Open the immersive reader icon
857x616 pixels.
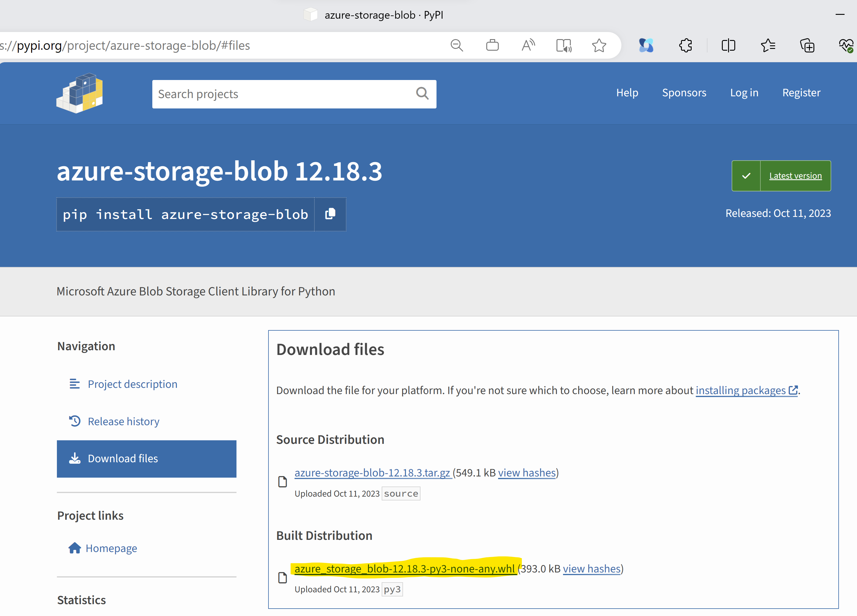pyautogui.click(x=564, y=45)
